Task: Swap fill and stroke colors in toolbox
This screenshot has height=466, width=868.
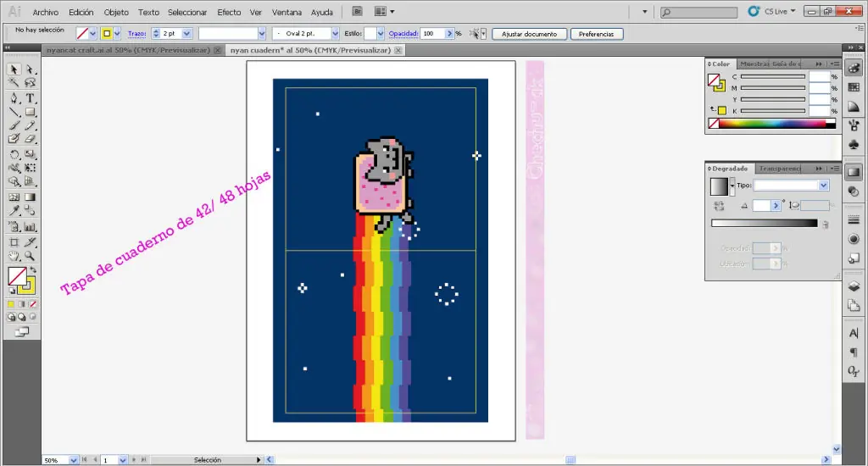Action: point(33,270)
